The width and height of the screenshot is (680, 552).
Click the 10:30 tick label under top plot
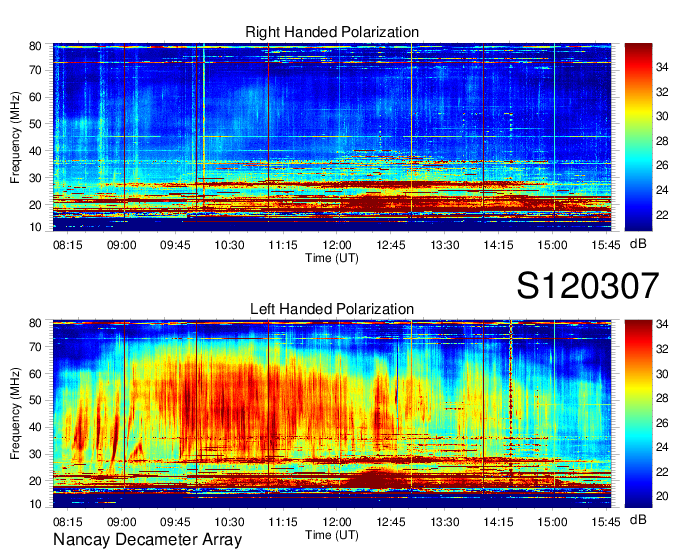[x=229, y=245]
